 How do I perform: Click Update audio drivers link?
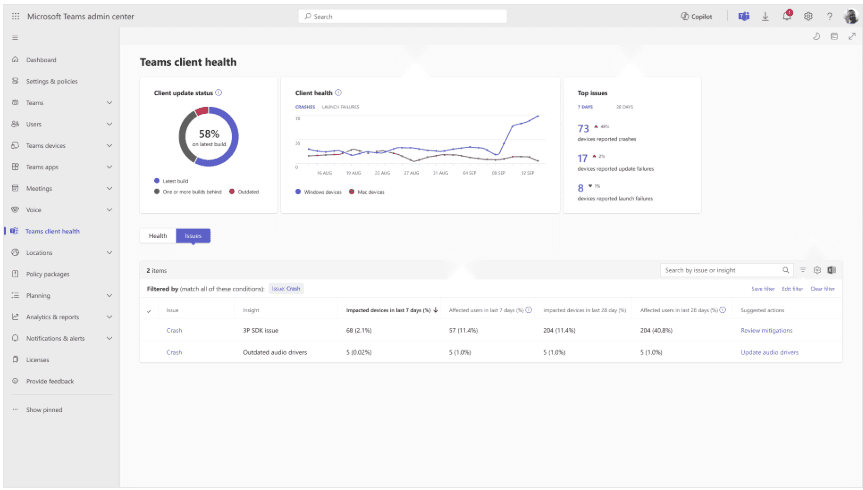pyautogui.click(x=769, y=353)
